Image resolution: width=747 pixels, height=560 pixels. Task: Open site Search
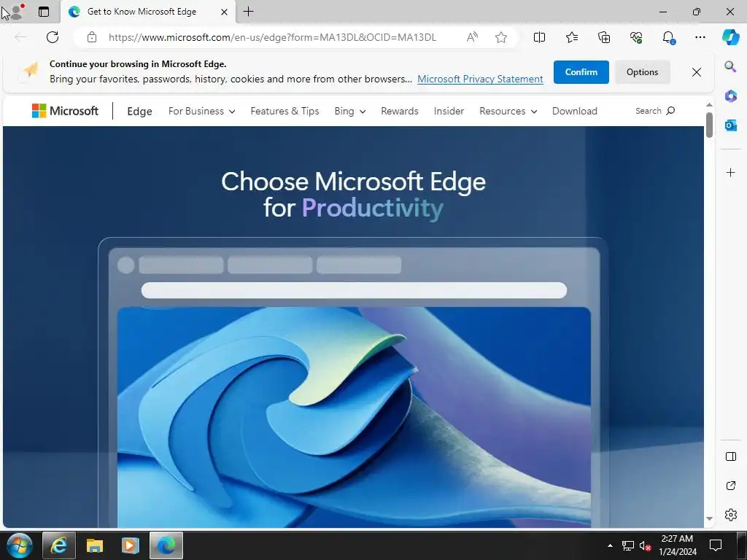coord(655,111)
